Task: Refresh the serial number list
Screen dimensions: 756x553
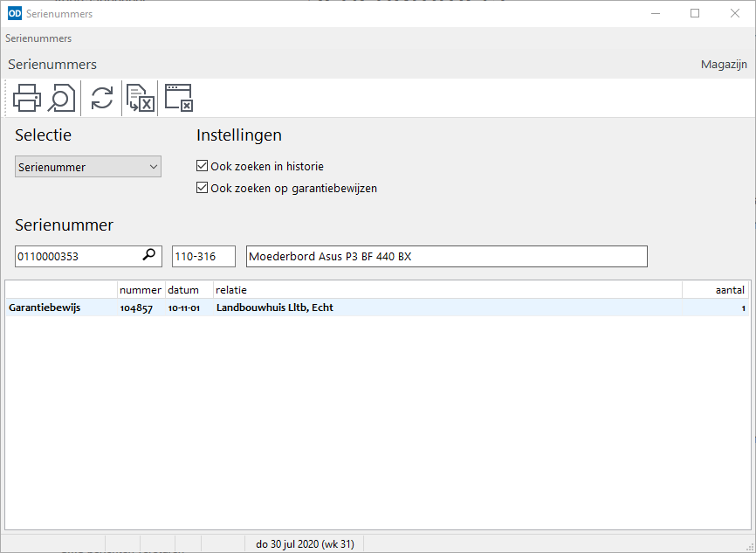Action: (102, 98)
